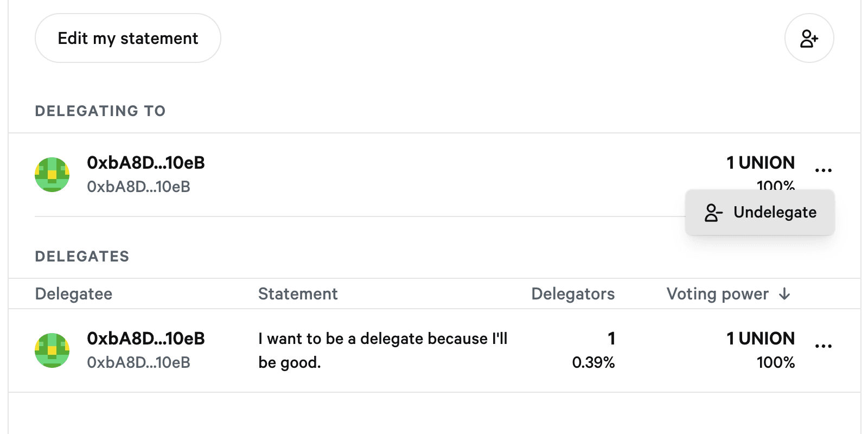This screenshot has height=434, width=868.
Task: Click avatar icon in Delegates table row
Action: point(52,350)
